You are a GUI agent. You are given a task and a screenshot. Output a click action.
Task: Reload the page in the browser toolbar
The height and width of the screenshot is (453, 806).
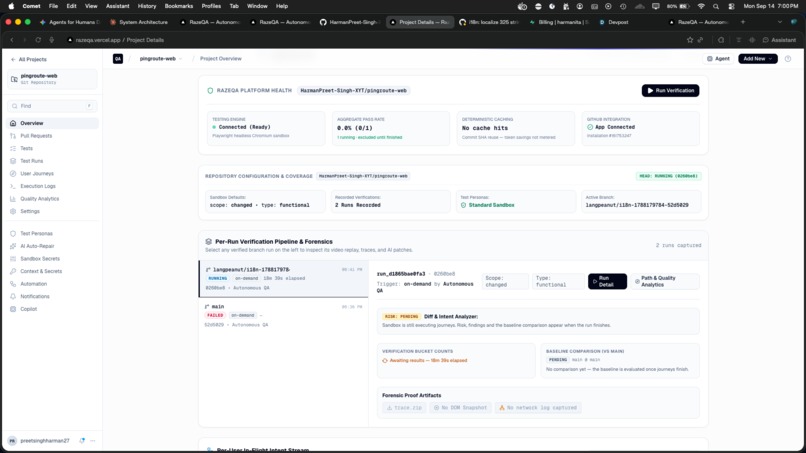tap(38, 40)
